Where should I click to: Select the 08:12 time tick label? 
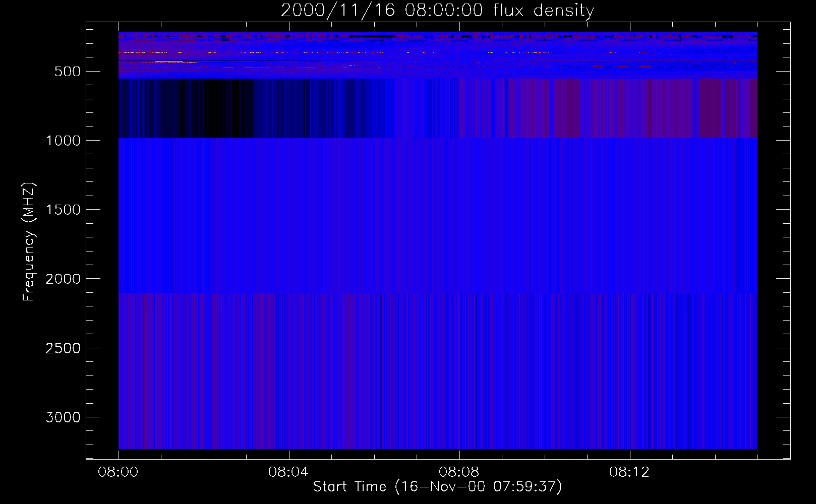pos(629,472)
